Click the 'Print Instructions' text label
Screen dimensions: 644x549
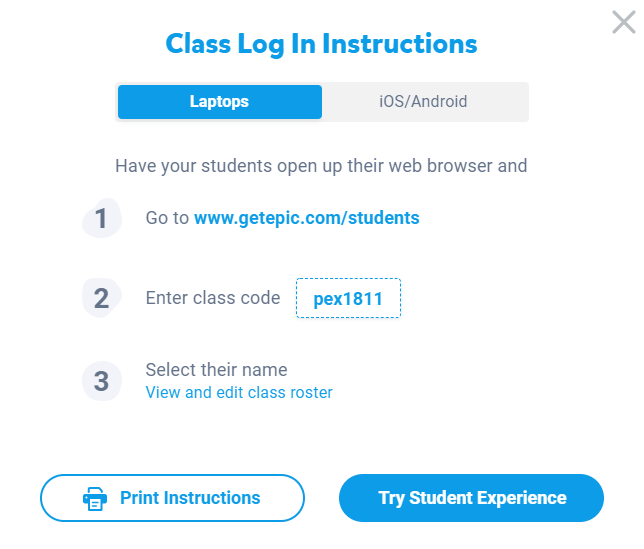point(190,498)
